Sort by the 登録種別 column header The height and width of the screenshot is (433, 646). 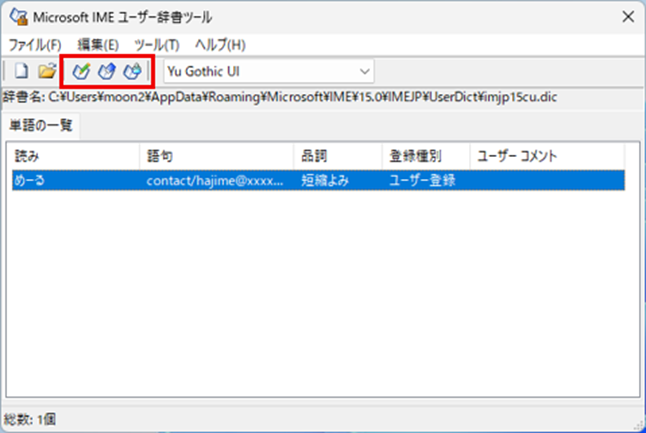pyautogui.click(x=426, y=156)
